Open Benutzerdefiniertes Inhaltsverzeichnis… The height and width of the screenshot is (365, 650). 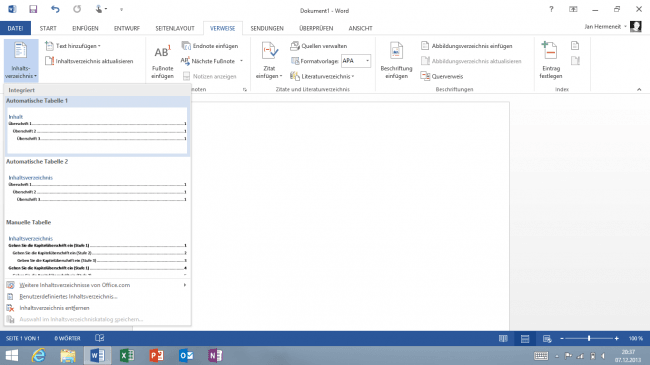tap(97, 297)
